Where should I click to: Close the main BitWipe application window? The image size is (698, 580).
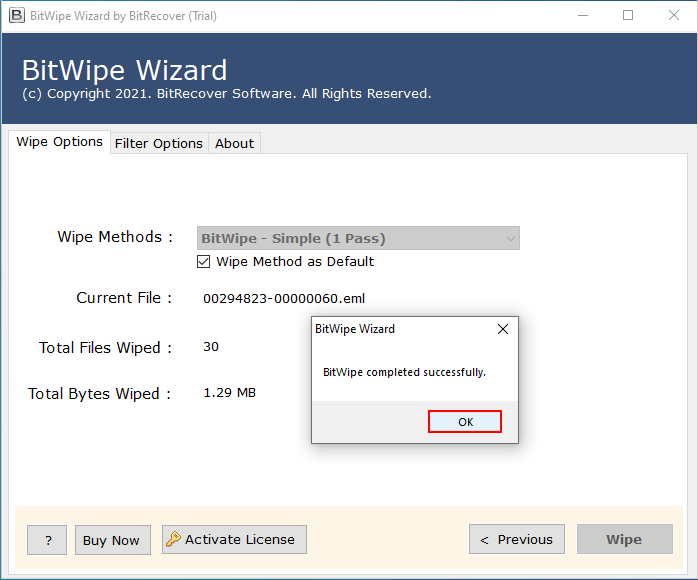coord(673,16)
